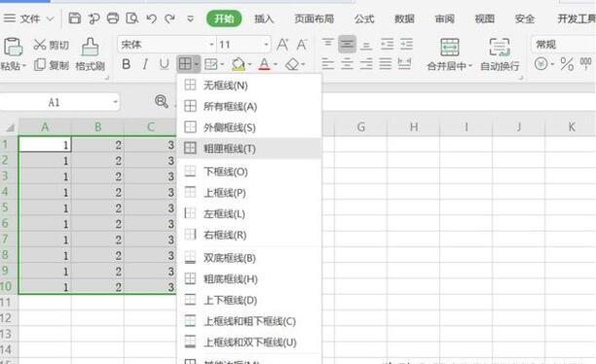Decrease indent

click(387, 44)
